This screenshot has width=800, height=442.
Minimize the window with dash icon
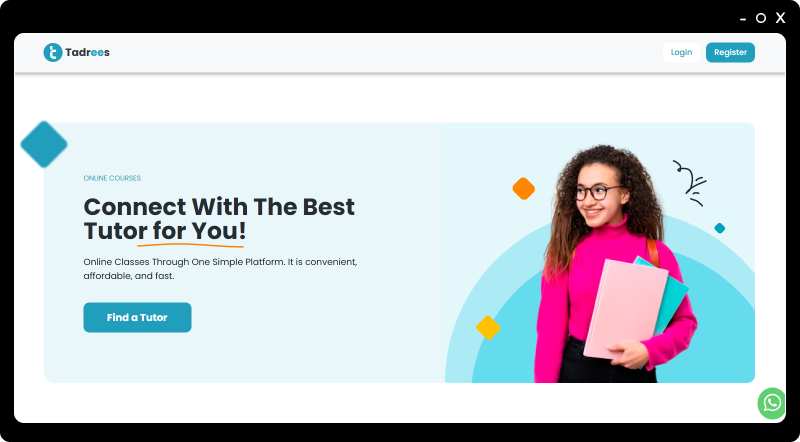(x=743, y=19)
